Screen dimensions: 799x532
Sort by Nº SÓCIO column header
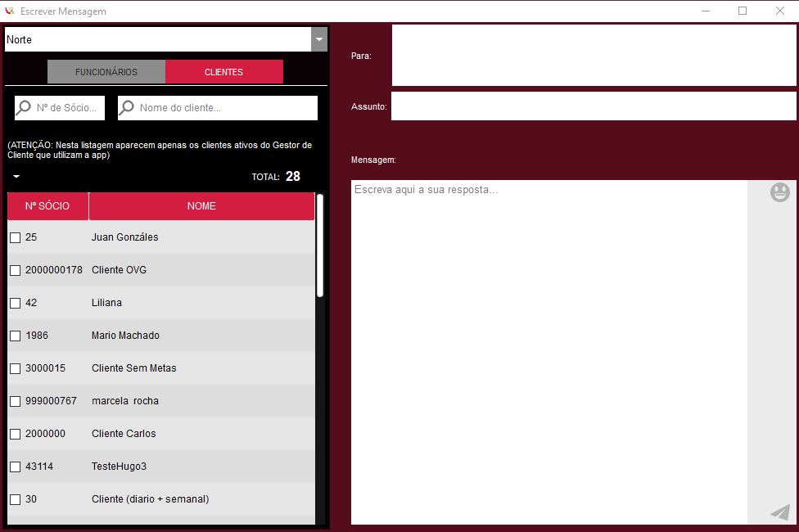pos(48,206)
